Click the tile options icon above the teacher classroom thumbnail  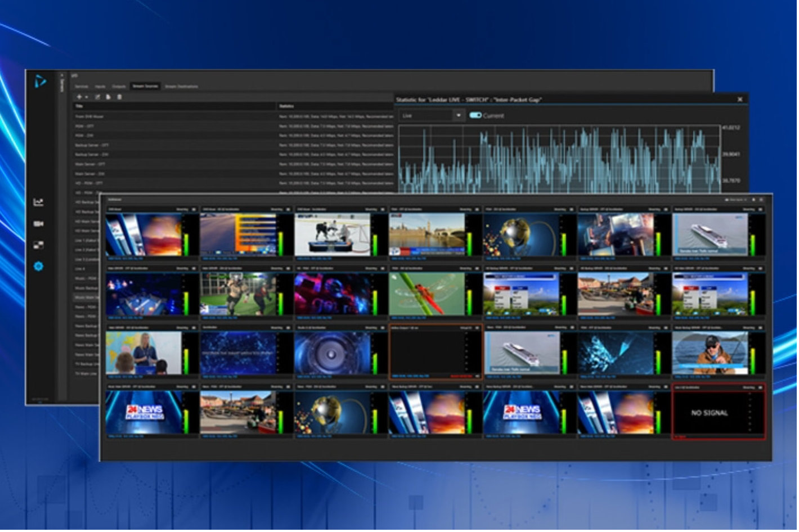(x=194, y=327)
